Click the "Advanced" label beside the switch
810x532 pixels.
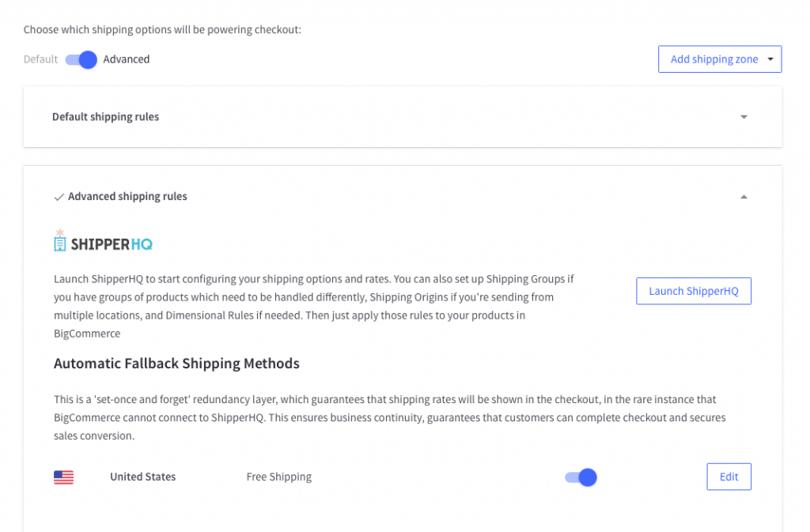(x=127, y=59)
